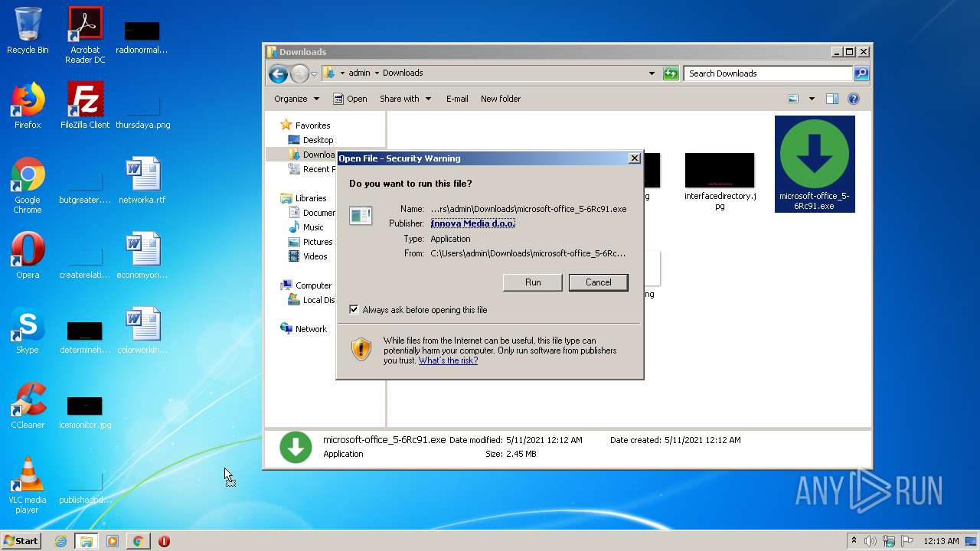The height and width of the screenshot is (551, 980).
Task: Click the taskbar clock showing 12:13 AM
Action: pos(941,541)
